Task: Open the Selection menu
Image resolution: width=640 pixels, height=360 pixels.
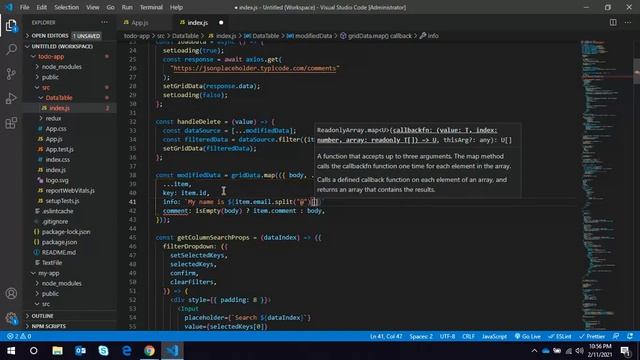Action: pyautogui.click(x=67, y=7)
